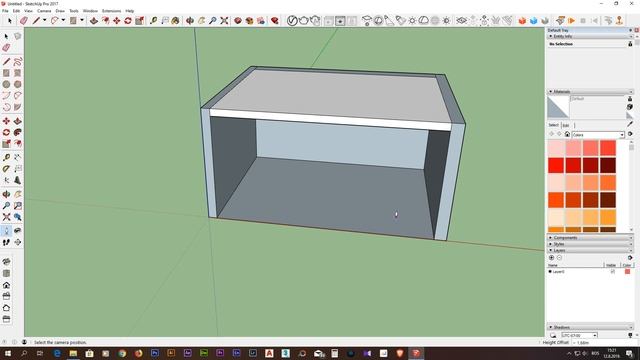Select the Freehand tool in left toolbar
The image size is (640, 360).
coord(18,62)
